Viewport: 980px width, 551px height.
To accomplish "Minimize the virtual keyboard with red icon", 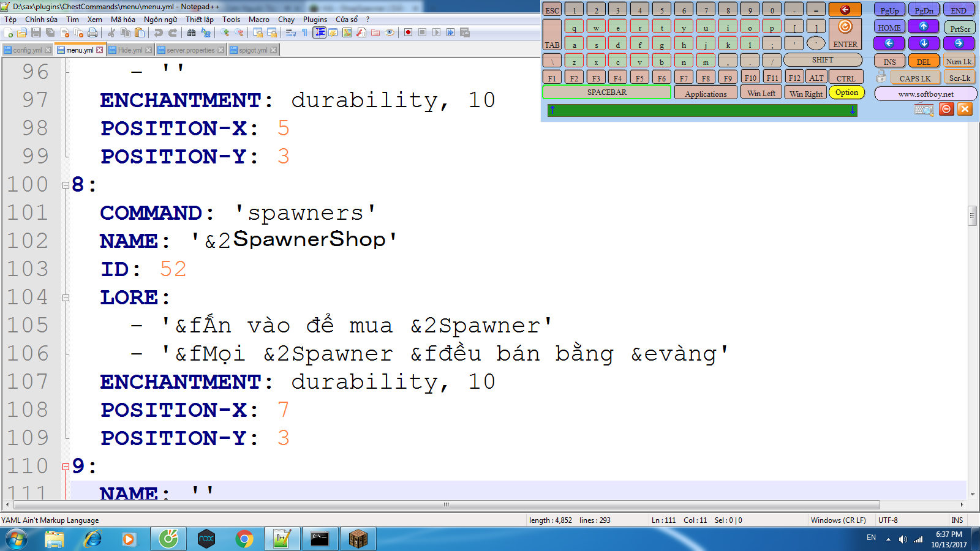I will point(946,109).
